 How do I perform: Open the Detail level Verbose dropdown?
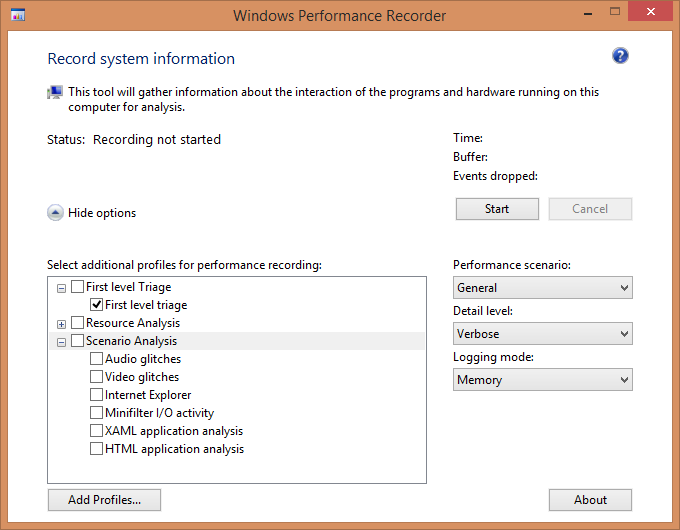(x=543, y=334)
